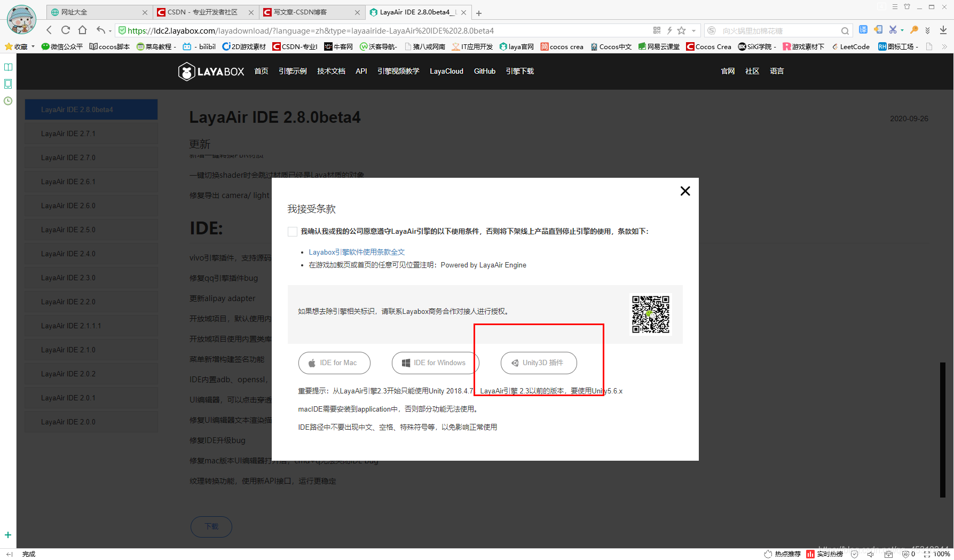Click the magnifier search icon
954x560 pixels.
tap(845, 31)
